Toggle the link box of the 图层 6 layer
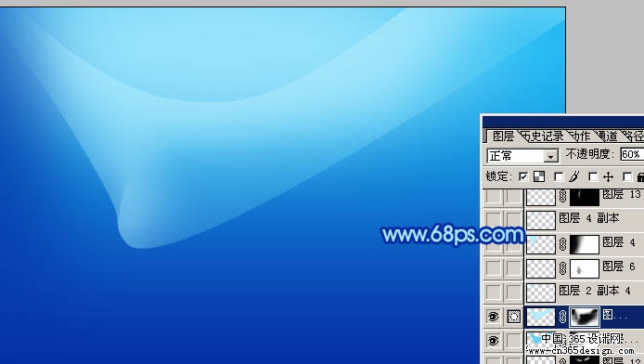Viewport: 644px width, 364px height. (513, 268)
